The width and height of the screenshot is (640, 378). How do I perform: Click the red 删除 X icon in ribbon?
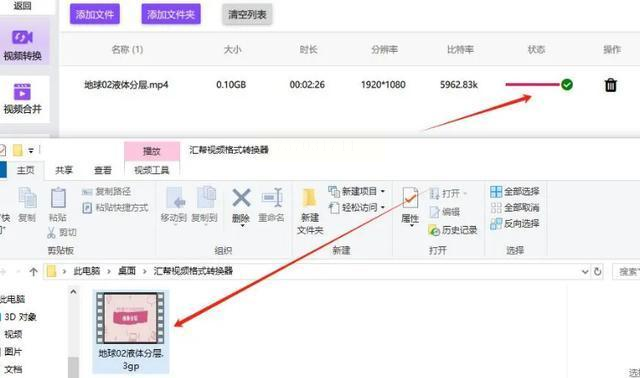[241, 198]
